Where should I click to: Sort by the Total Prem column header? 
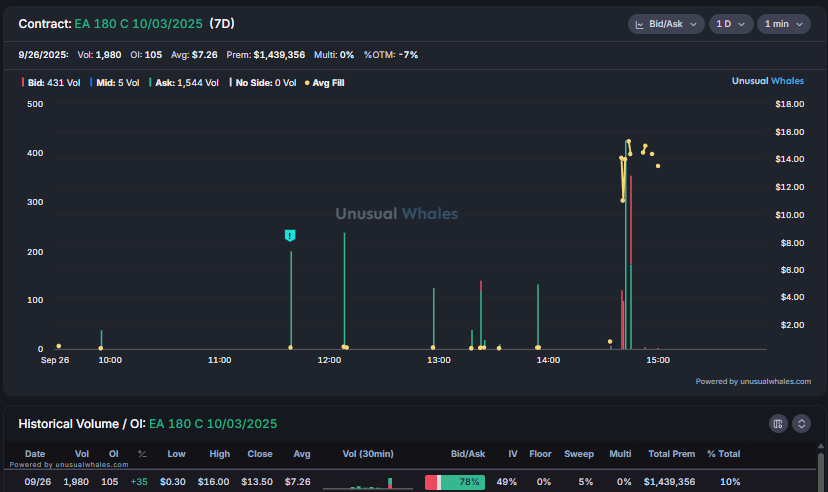(x=672, y=454)
